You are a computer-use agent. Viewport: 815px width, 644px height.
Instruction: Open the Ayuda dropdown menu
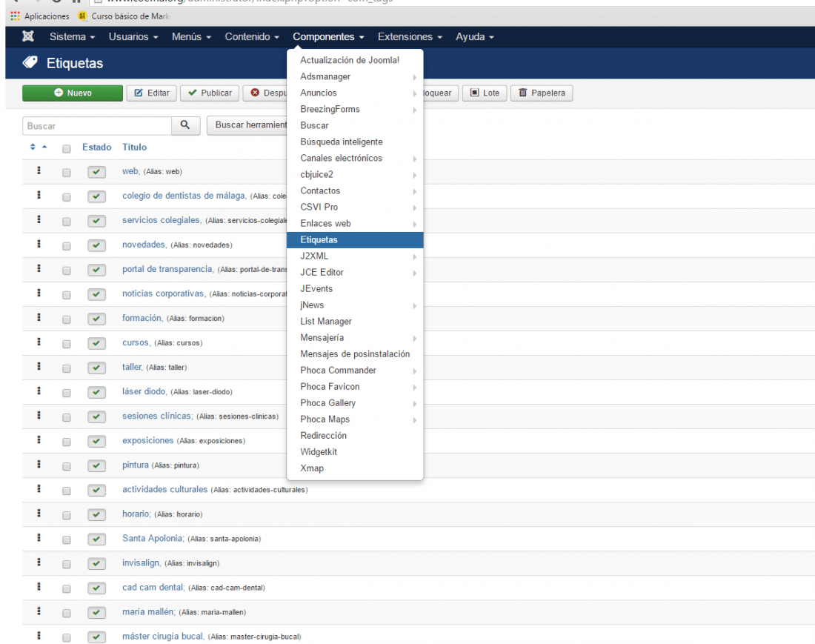click(x=474, y=36)
